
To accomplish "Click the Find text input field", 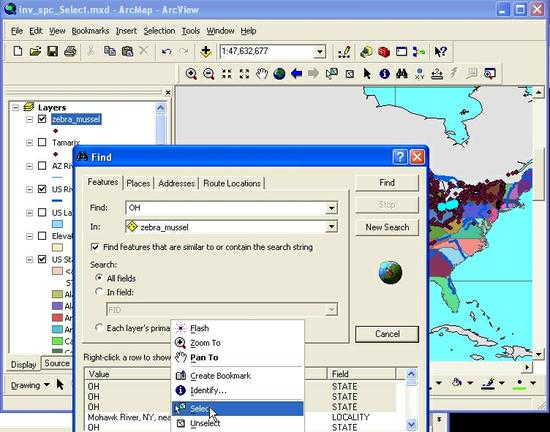I will [x=226, y=208].
